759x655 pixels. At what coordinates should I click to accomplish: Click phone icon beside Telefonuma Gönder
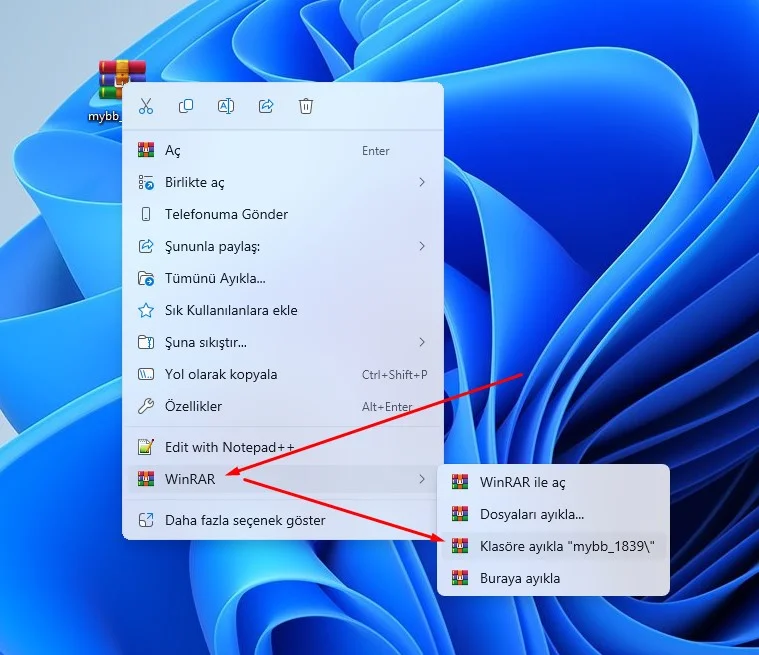[x=146, y=214]
